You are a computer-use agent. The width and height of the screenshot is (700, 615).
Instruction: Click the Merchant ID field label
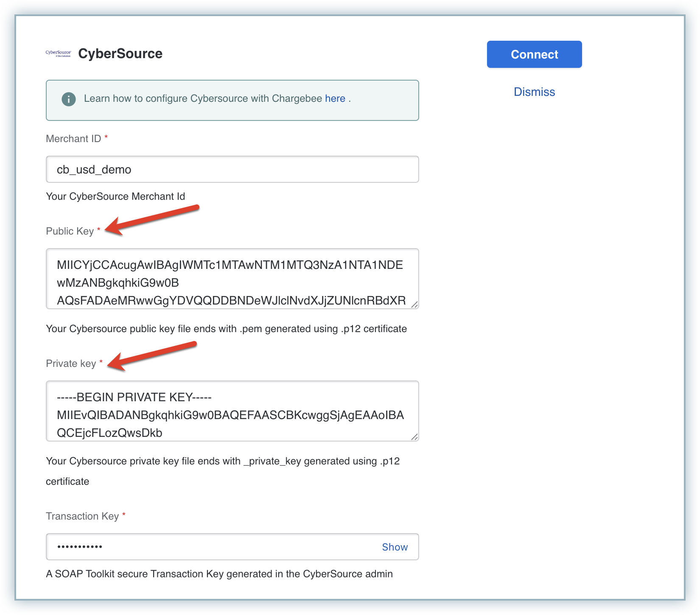click(x=73, y=139)
